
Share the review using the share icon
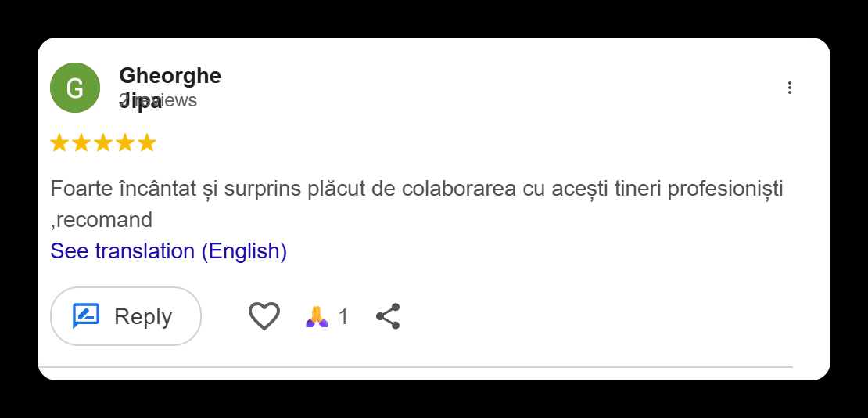pos(388,316)
